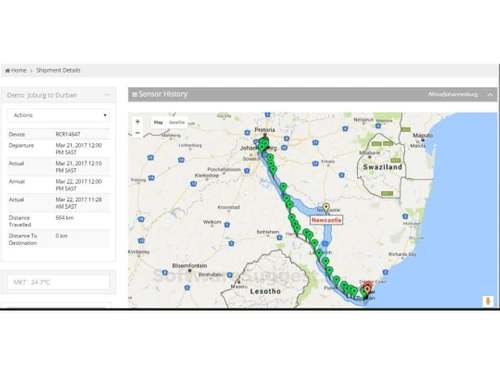
Task: Select the 0 km distance to destination
Action: 61,236
